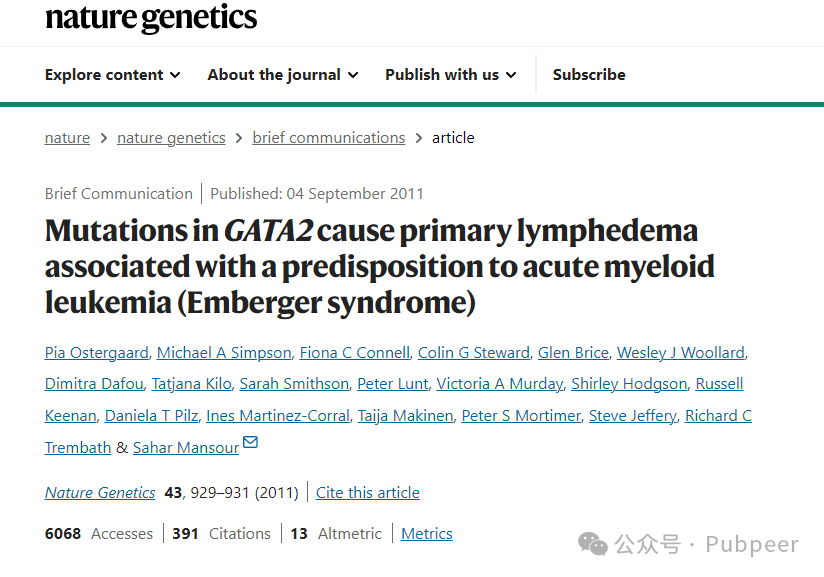Click author Wesley J Woollard
This screenshot has height=577, width=824.
click(681, 353)
